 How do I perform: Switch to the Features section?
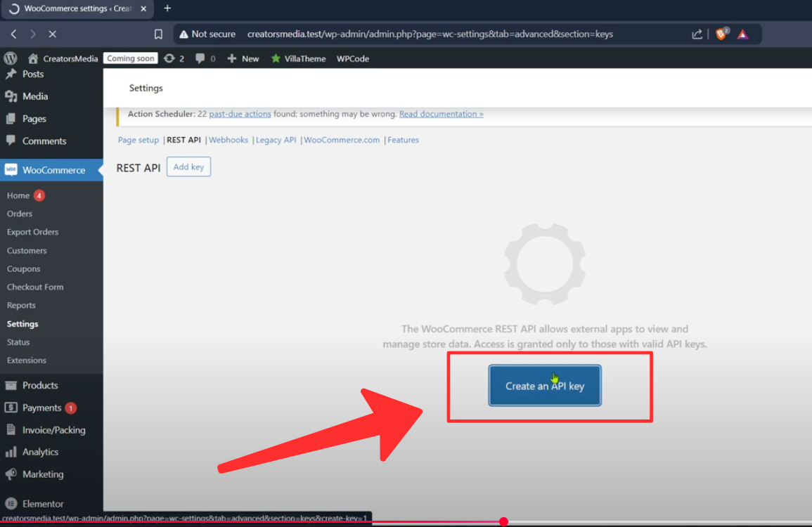(x=403, y=140)
